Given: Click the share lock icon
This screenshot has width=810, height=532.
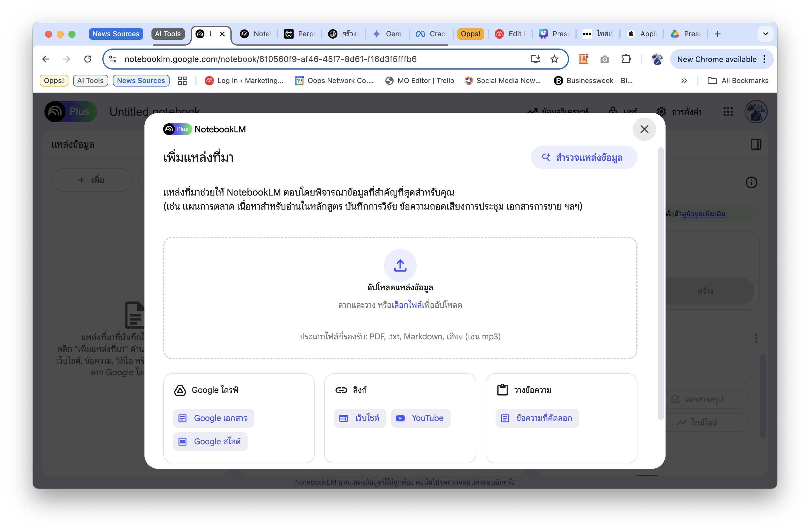Looking at the screenshot, I should (613, 110).
